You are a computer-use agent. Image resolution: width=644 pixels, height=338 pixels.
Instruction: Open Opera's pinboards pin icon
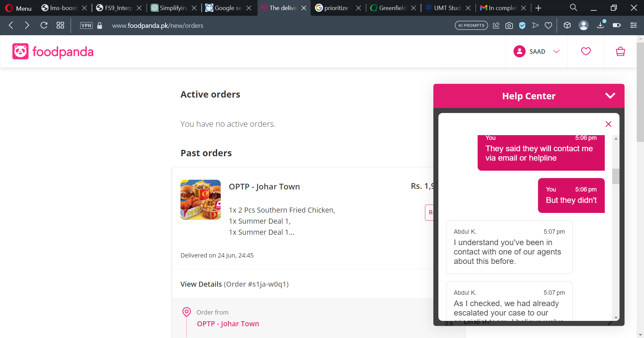pos(496,25)
